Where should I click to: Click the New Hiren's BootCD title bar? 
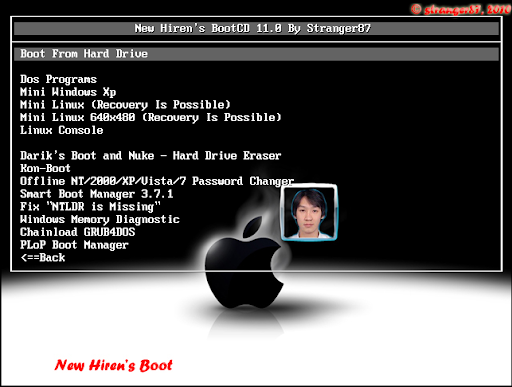pyautogui.click(x=256, y=28)
